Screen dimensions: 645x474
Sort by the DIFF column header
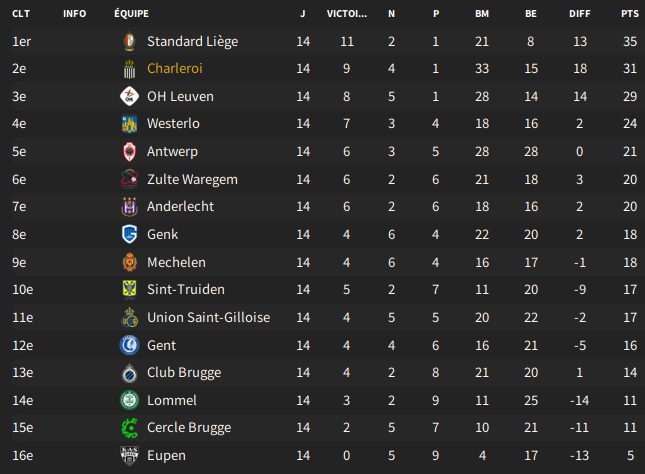(x=580, y=14)
